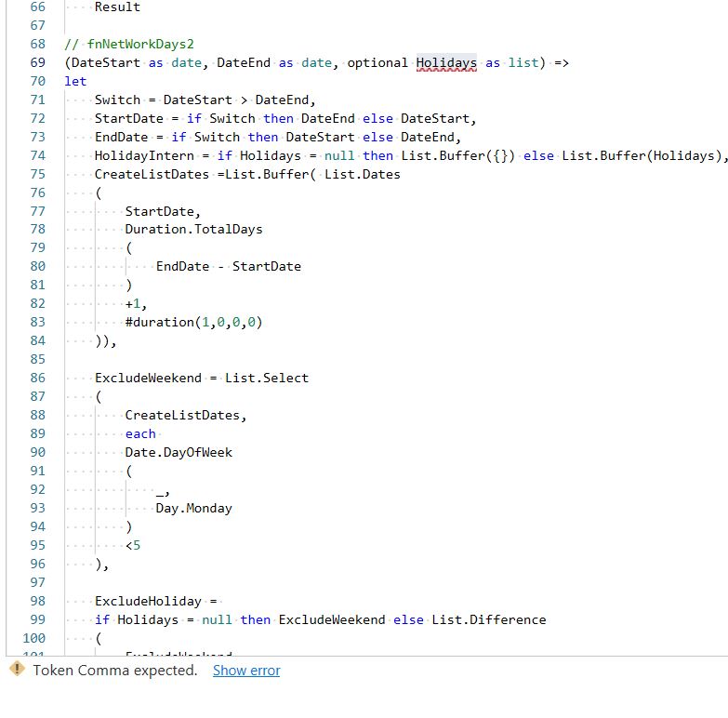Click +1 on line 82

(133, 304)
